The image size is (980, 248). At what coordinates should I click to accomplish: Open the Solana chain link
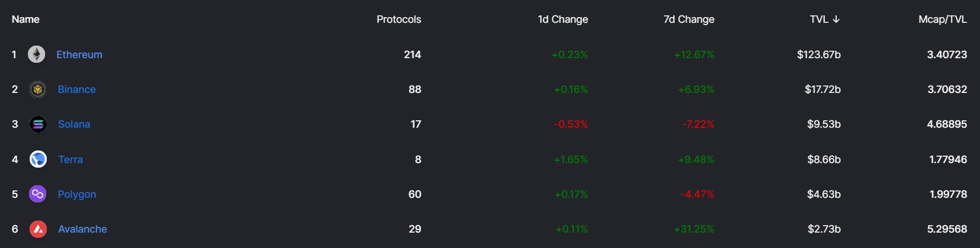74,124
